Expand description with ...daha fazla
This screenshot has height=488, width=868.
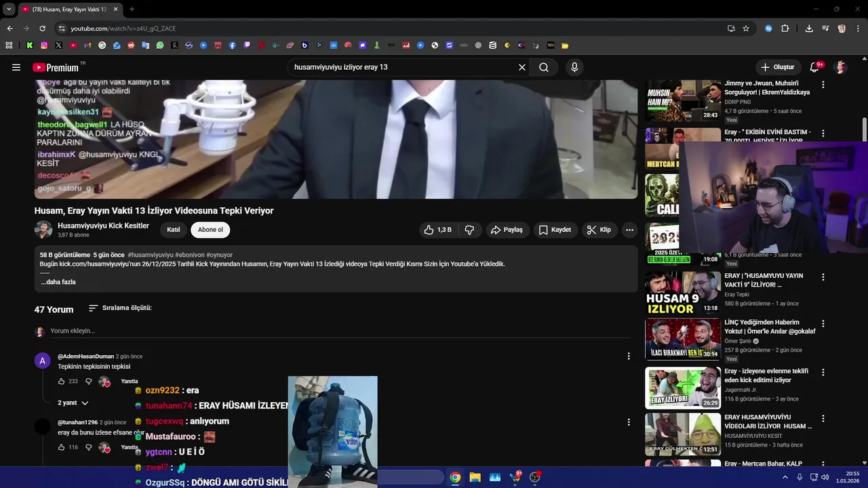[x=58, y=282]
